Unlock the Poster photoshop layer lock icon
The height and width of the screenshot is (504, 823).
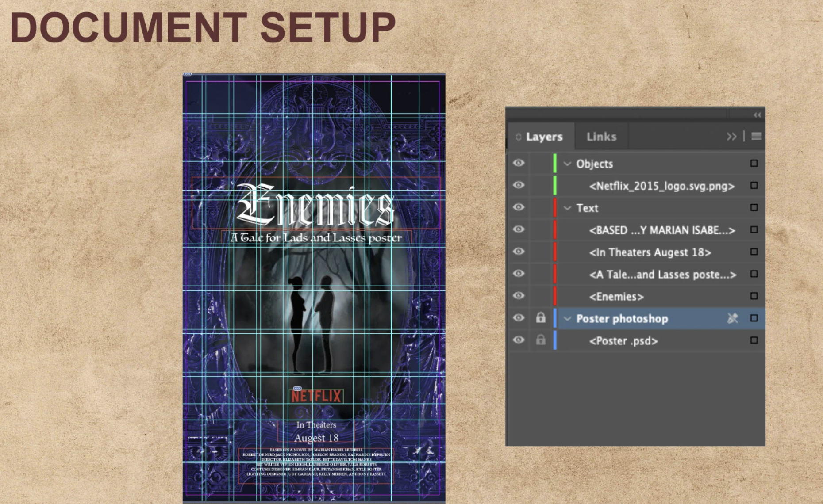click(x=540, y=318)
